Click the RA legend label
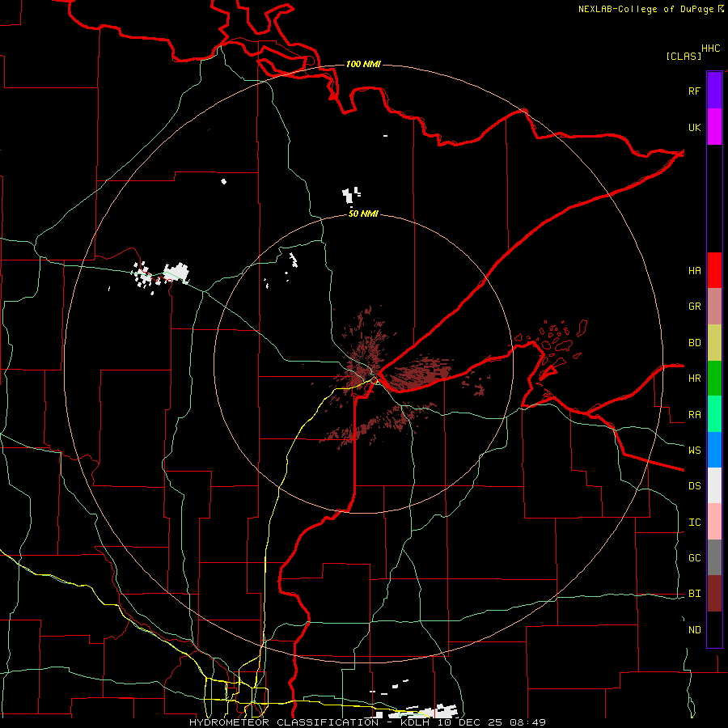 pos(694,414)
